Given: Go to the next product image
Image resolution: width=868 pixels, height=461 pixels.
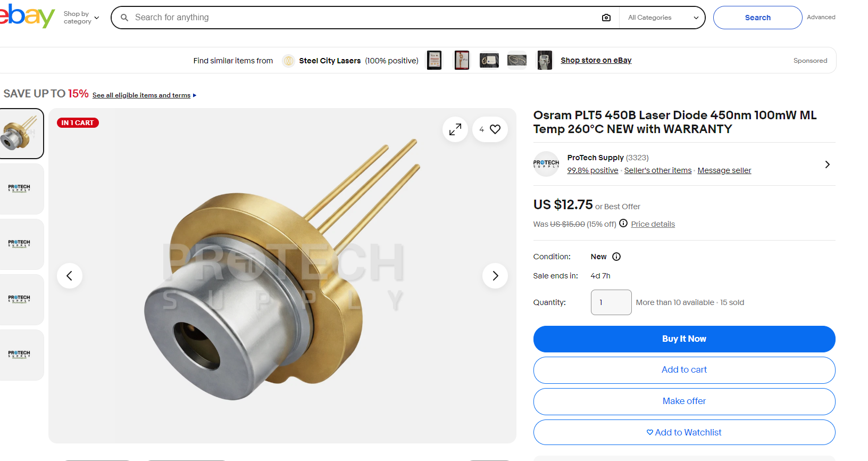Looking at the screenshot, I should [495, 276].
